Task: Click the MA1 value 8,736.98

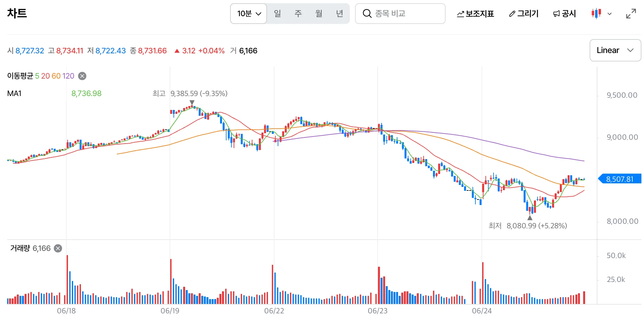Action: click(x=86, y=93)
